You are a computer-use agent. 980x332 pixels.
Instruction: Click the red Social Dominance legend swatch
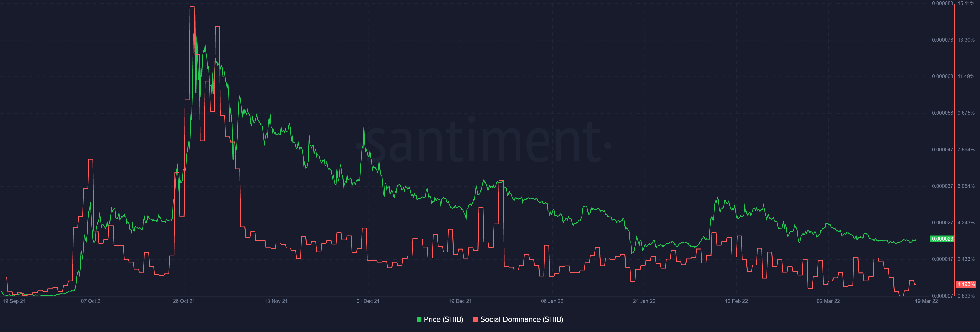[475, 319]
